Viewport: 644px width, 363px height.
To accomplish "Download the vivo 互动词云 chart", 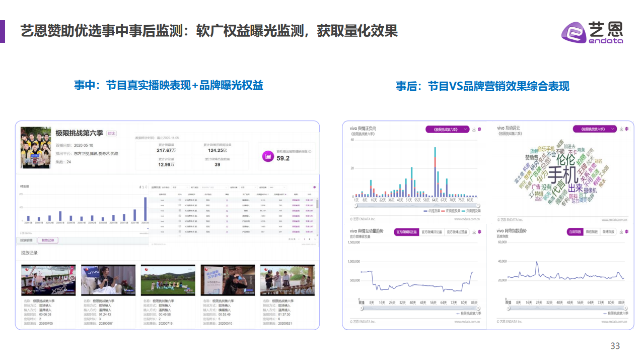I will [621, 129].
